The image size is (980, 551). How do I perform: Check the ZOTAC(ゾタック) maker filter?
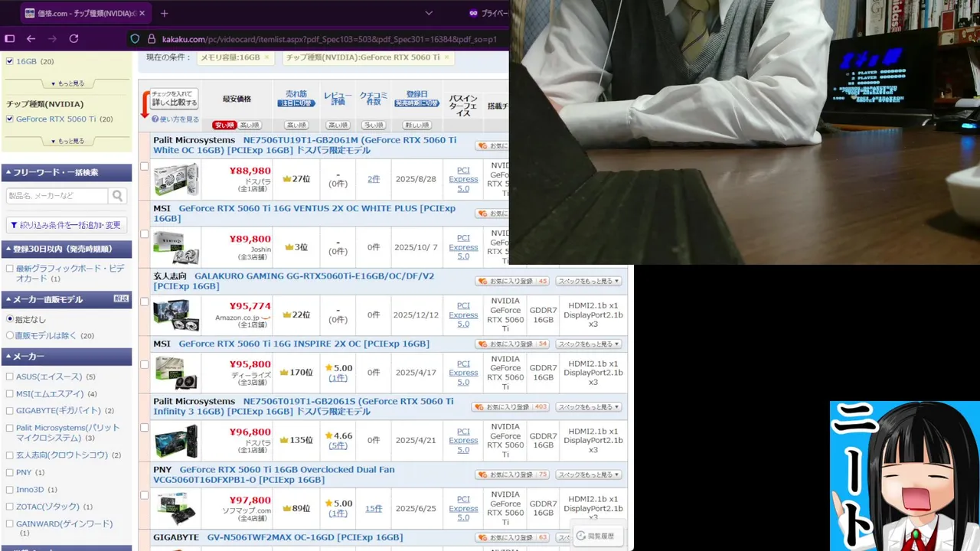click(x=10, y=507)
